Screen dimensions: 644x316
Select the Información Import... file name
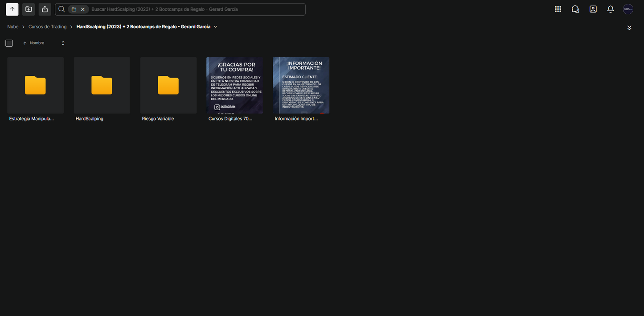click(x=296, y=119)
